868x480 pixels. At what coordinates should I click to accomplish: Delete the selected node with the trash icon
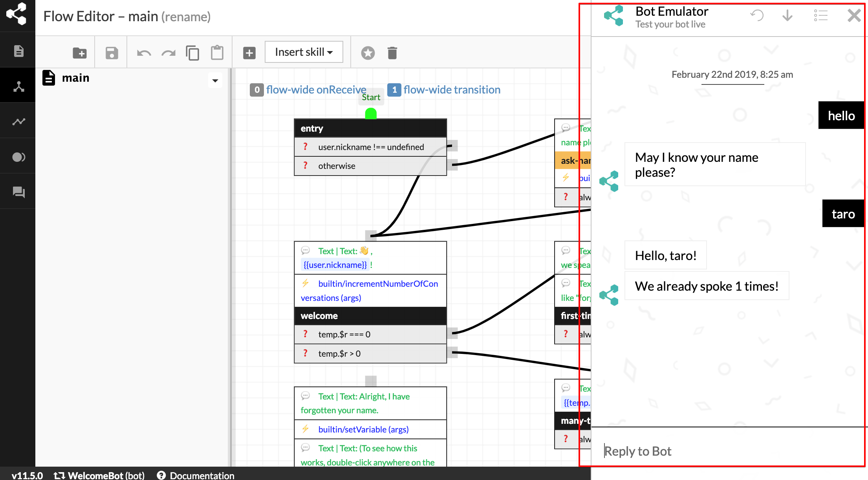tap(392, 52)
